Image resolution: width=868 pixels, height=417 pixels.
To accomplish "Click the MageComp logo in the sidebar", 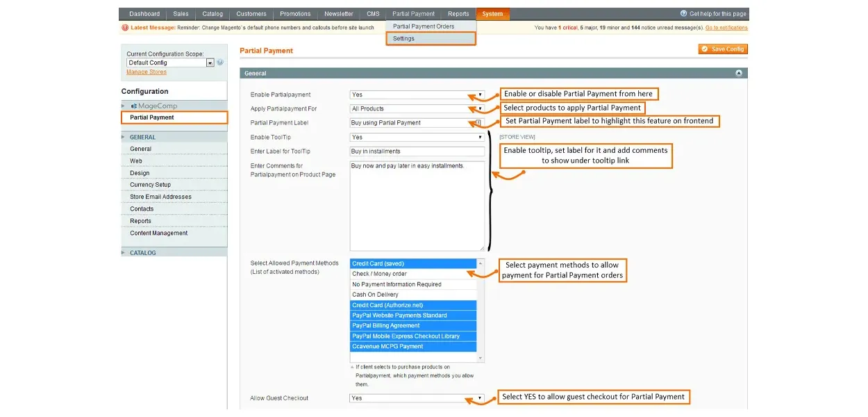I will 153,106.
